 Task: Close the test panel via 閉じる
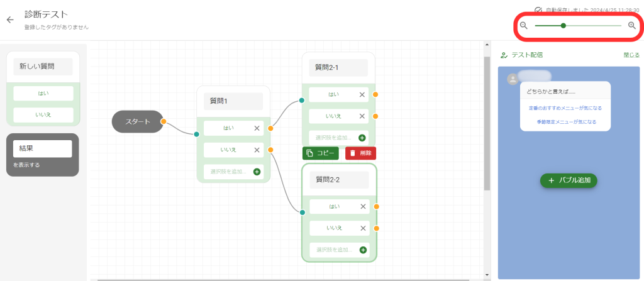pyautogui.click(x=631, y=55)
